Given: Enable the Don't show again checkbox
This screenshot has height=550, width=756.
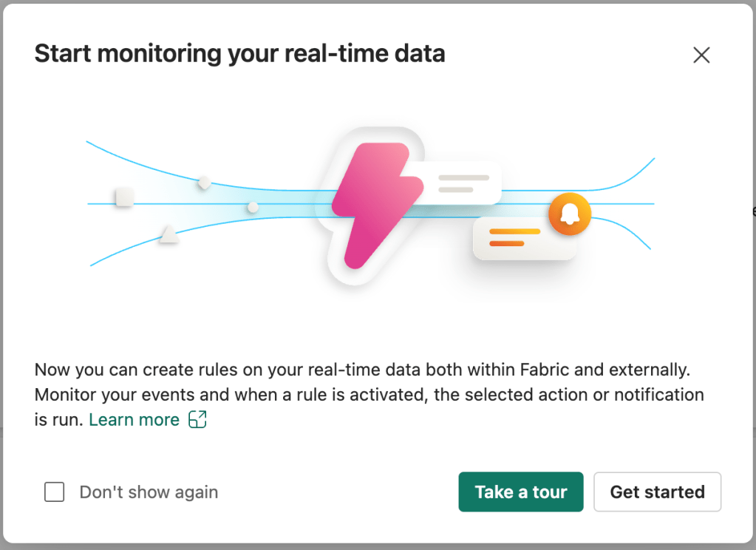Looking at the screenshot, I should tap(54, 492).
